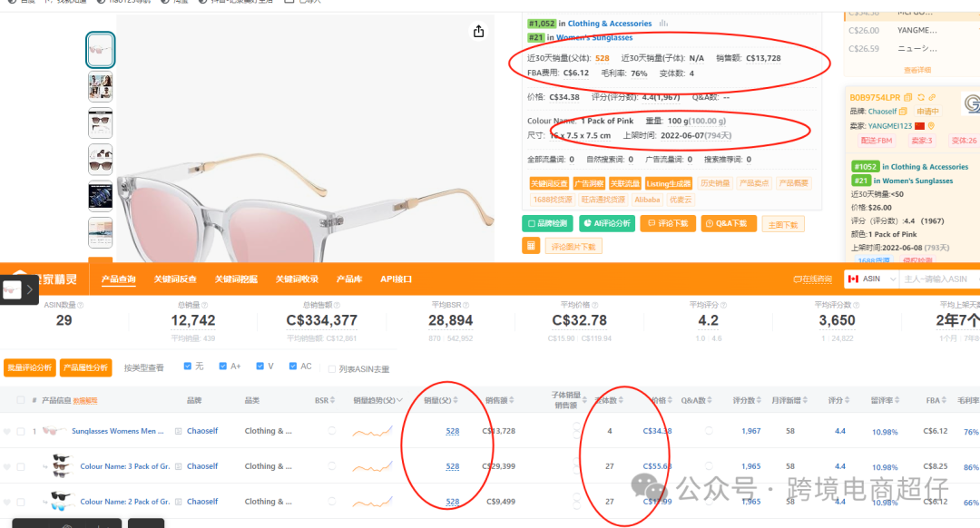Select the first pink sunglasses thumbnail
The height and width of the screenshot is (528, 980).
tap(100, 49)
